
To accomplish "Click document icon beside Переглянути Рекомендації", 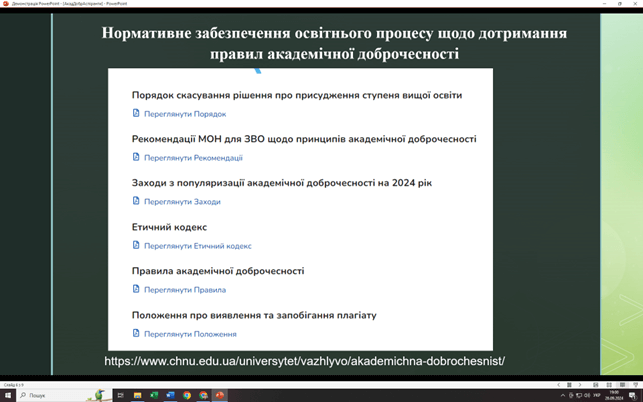I will 136,157.
